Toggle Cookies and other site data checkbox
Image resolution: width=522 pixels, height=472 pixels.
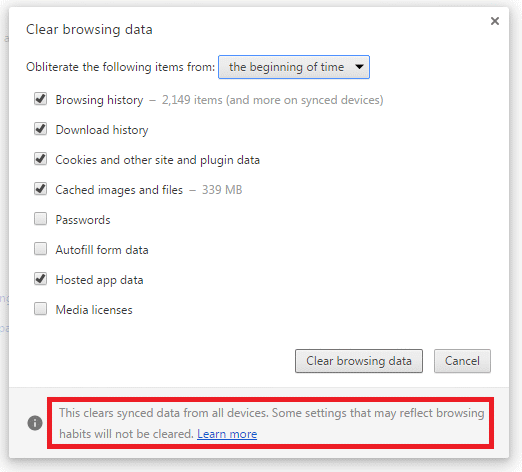pyautogui.click(x=40, y=159)
